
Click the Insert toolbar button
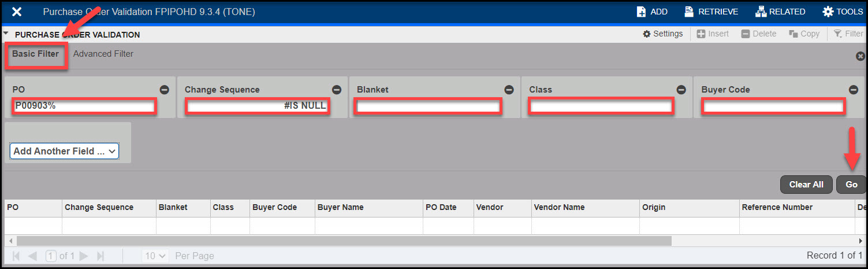713,34
